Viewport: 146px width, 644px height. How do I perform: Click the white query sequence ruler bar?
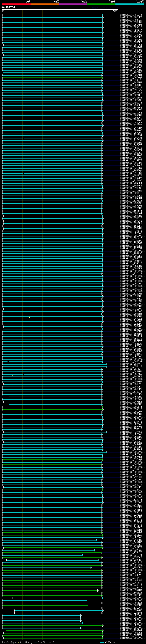tap(60, 10)
